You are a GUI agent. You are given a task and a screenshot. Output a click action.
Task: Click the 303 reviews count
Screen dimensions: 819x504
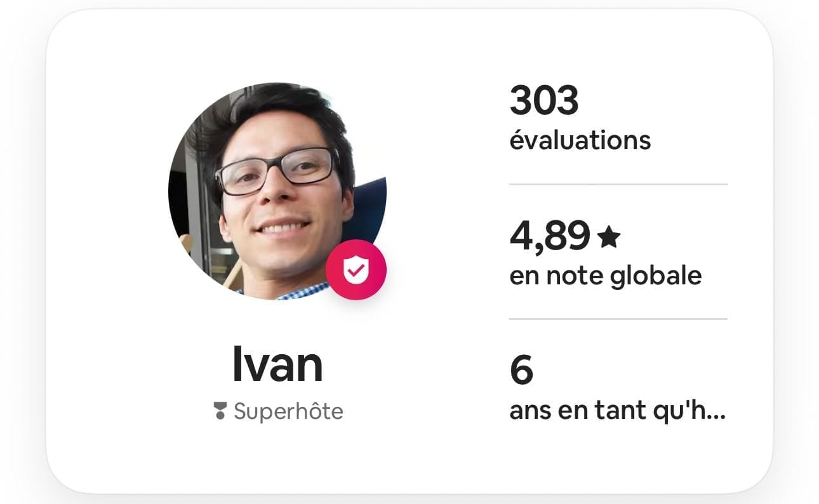[544, 101]
